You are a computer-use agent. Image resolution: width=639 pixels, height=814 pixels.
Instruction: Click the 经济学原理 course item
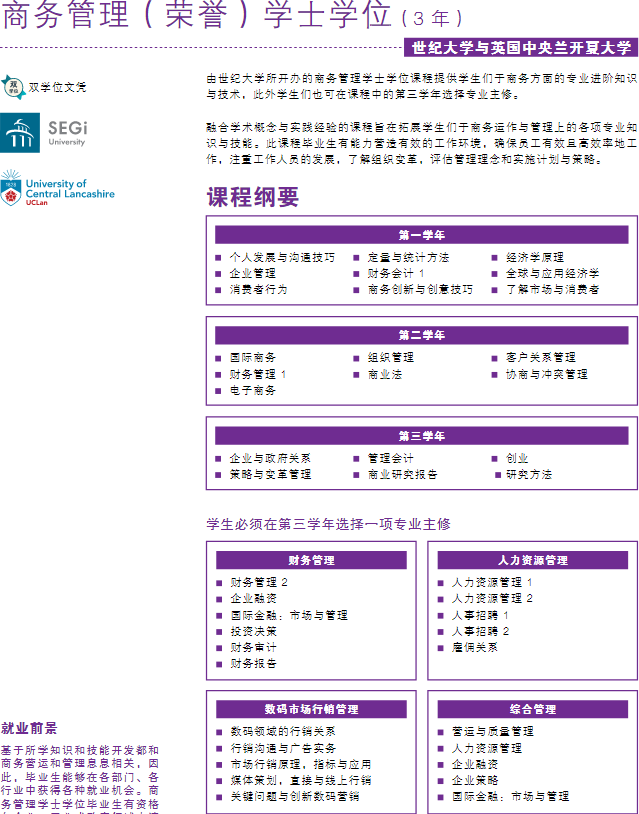pos(534,258)
